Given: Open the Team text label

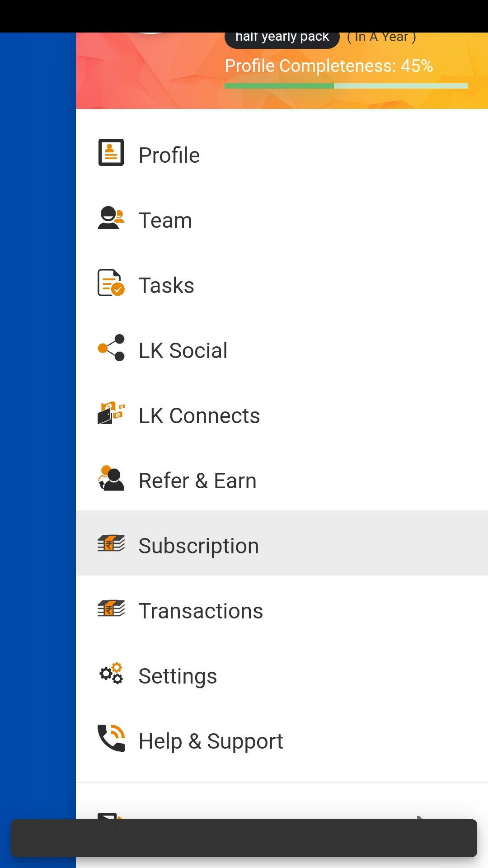Looking at the screenshot, I should click(x=165, y=221).
